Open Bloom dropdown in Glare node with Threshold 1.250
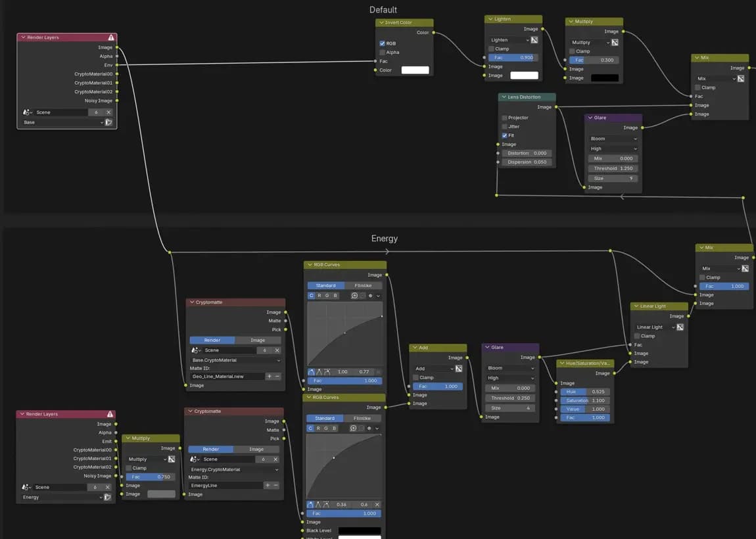The image size is (756, 539). point(613,139)
